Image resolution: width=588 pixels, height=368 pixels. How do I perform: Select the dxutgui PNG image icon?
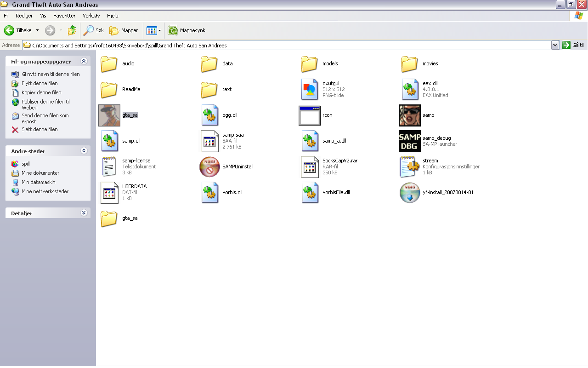coord(309,89)
